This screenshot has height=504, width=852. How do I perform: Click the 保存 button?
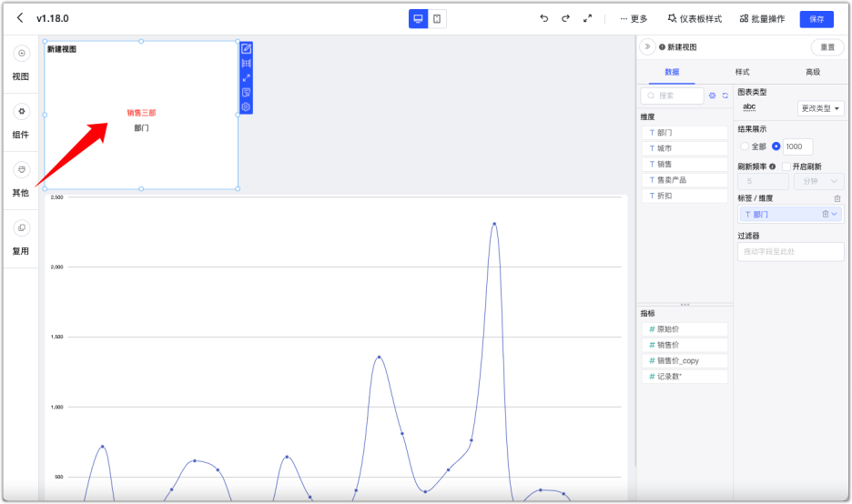[x=816, y=19]
